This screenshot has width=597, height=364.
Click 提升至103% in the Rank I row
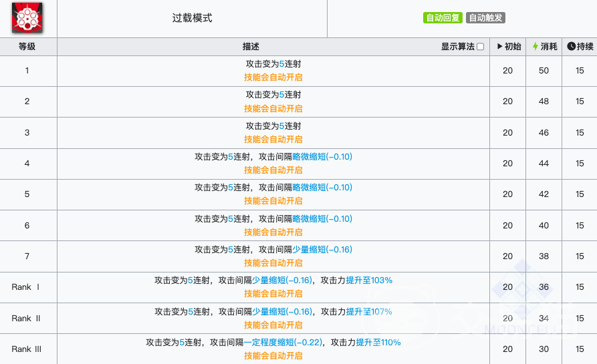(x=369, y=281)
